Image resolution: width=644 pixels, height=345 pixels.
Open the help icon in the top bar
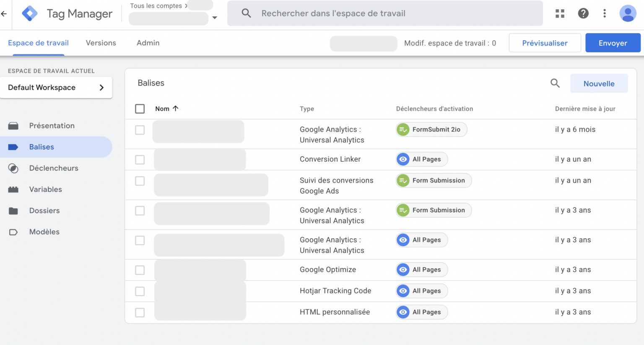click(x=583, y=13)
